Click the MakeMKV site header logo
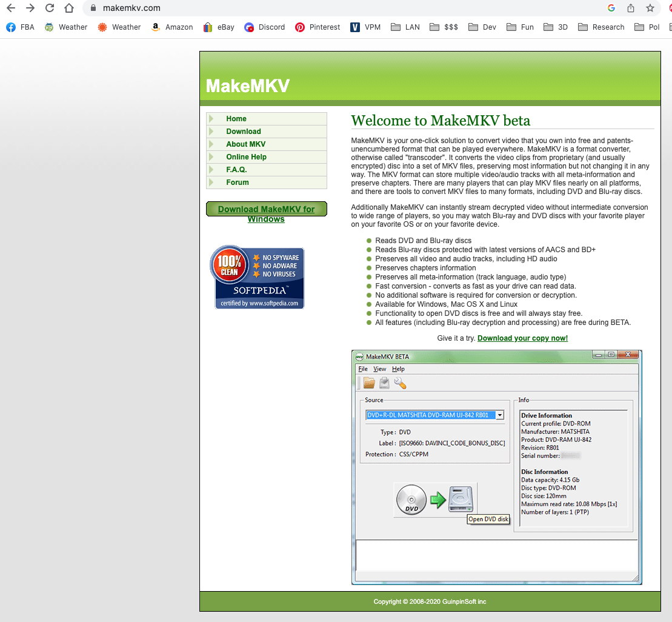 pyautogui.click(x=248, y=85)
